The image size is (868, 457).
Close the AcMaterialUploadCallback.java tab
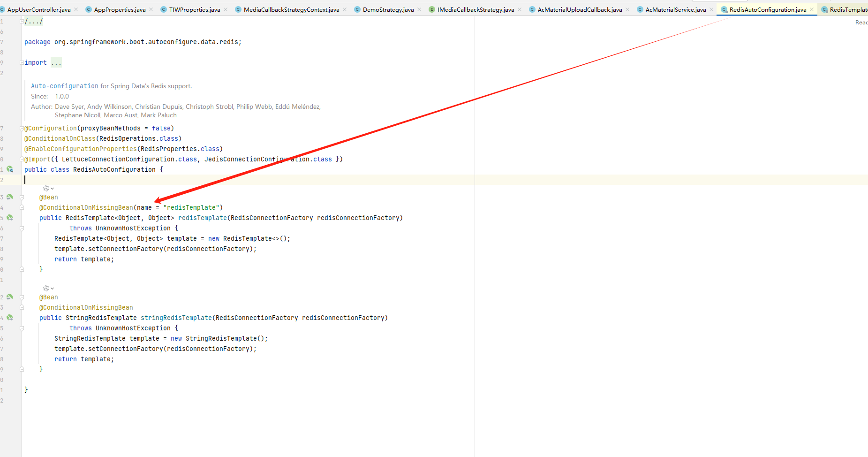[627, 9]
